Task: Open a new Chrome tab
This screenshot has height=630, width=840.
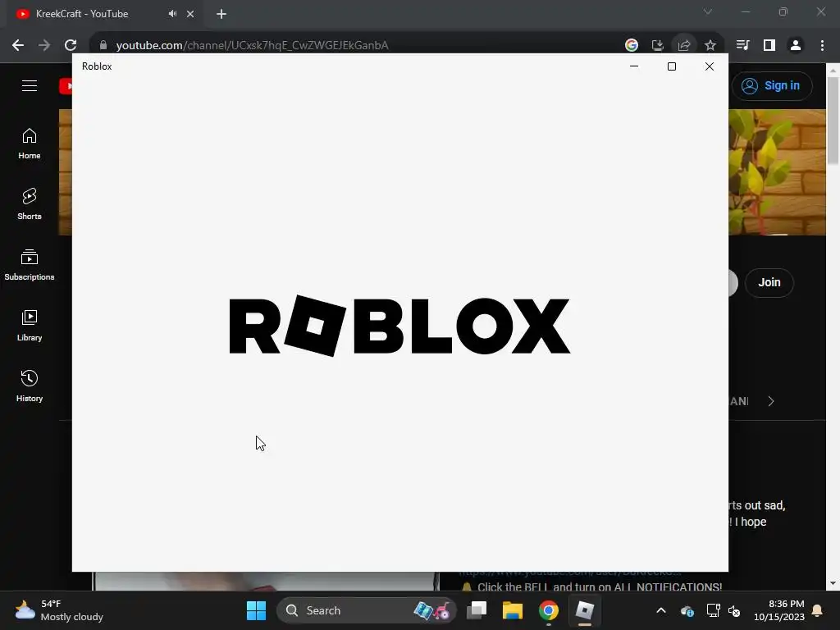Action: 221,14
